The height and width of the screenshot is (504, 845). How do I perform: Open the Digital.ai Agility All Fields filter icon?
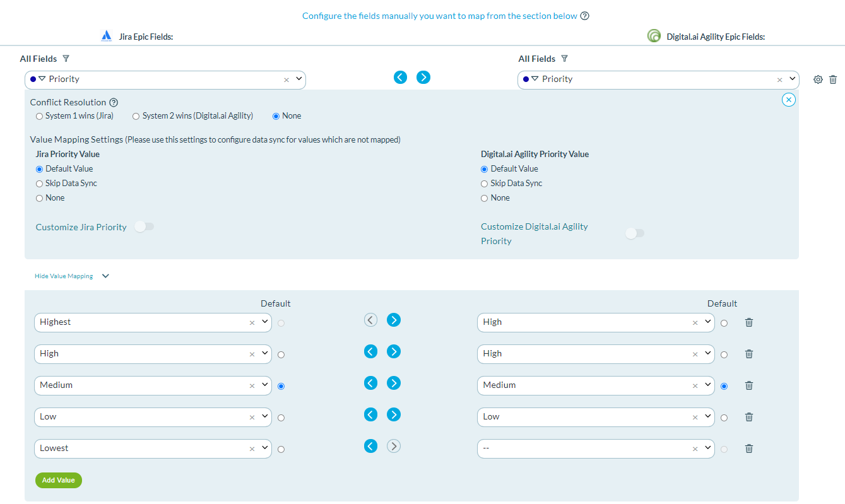[565, 59]
